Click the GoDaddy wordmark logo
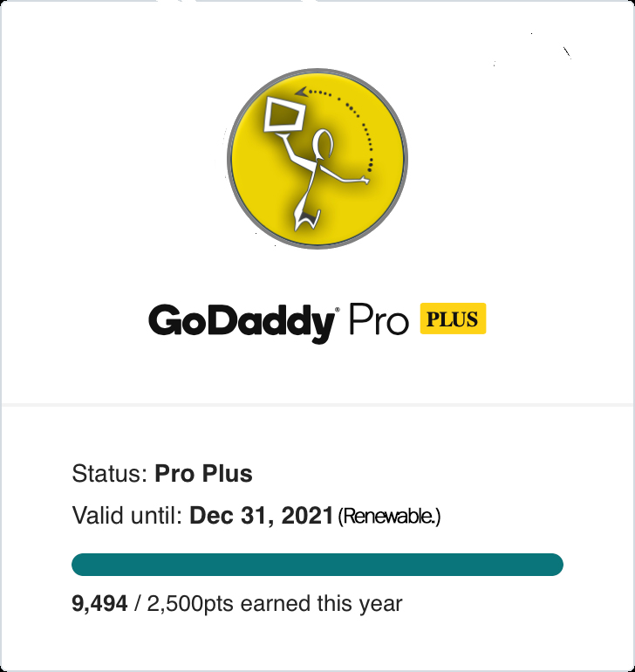Screen dimensions: 635x672 click(242, 322)
